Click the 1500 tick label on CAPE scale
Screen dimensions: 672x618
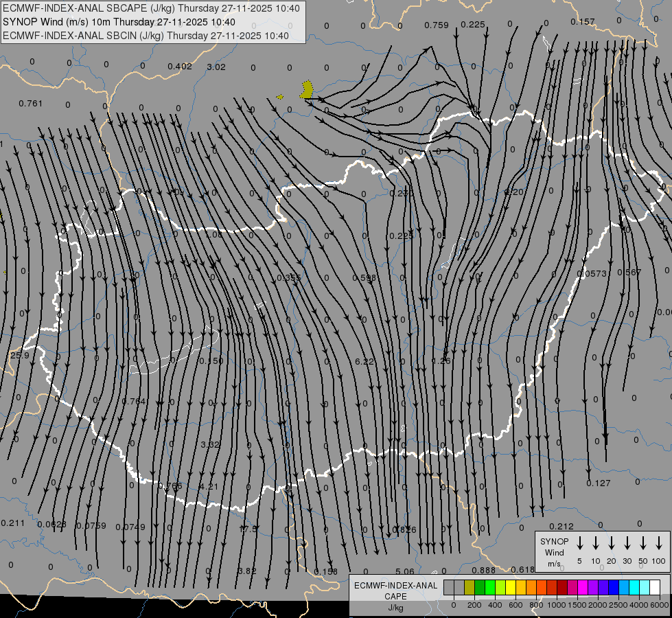577,605
